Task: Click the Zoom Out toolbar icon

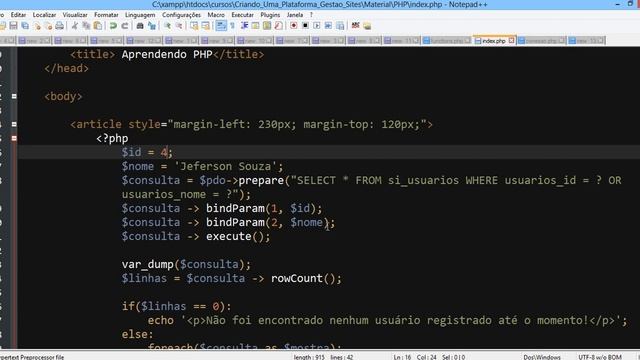Action: (179, 26)
